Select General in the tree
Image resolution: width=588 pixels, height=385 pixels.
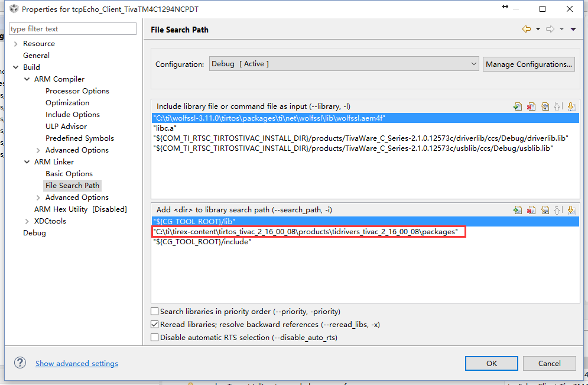(x=36, y=55)
